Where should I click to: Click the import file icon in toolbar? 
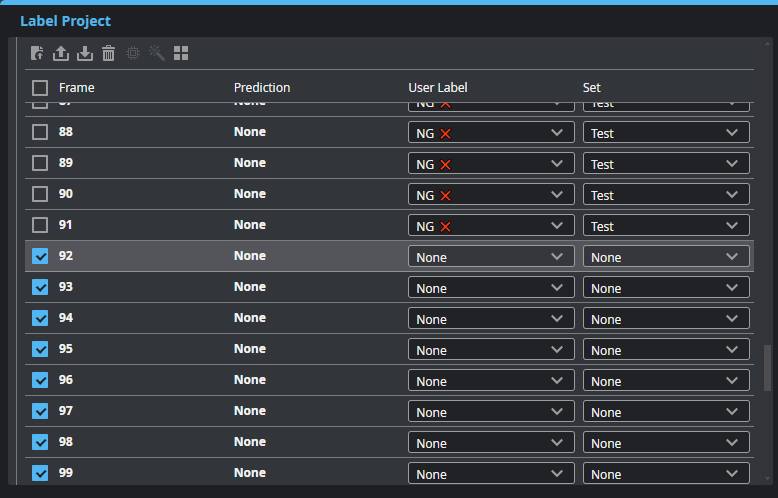[37, 53]
